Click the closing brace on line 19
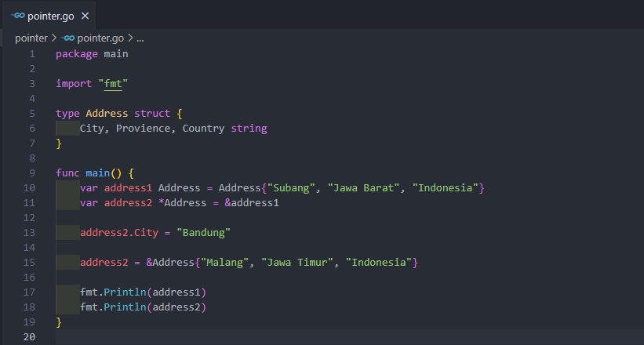 [59, 322]
